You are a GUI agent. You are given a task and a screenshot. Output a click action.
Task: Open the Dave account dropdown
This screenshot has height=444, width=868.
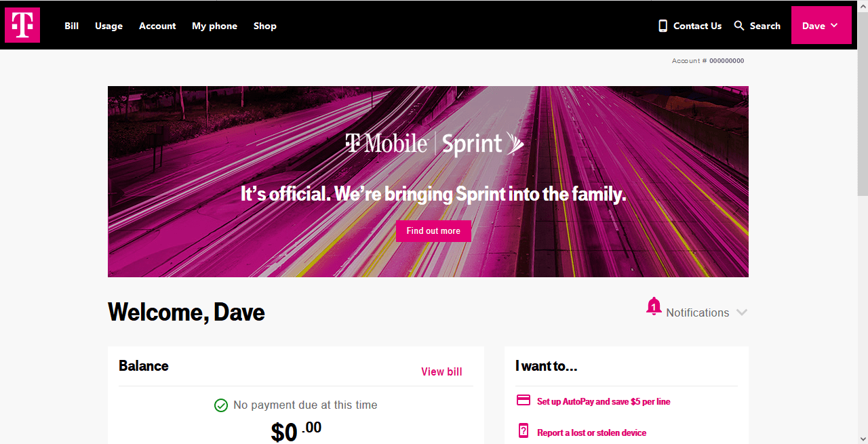(x=821, y=26)
